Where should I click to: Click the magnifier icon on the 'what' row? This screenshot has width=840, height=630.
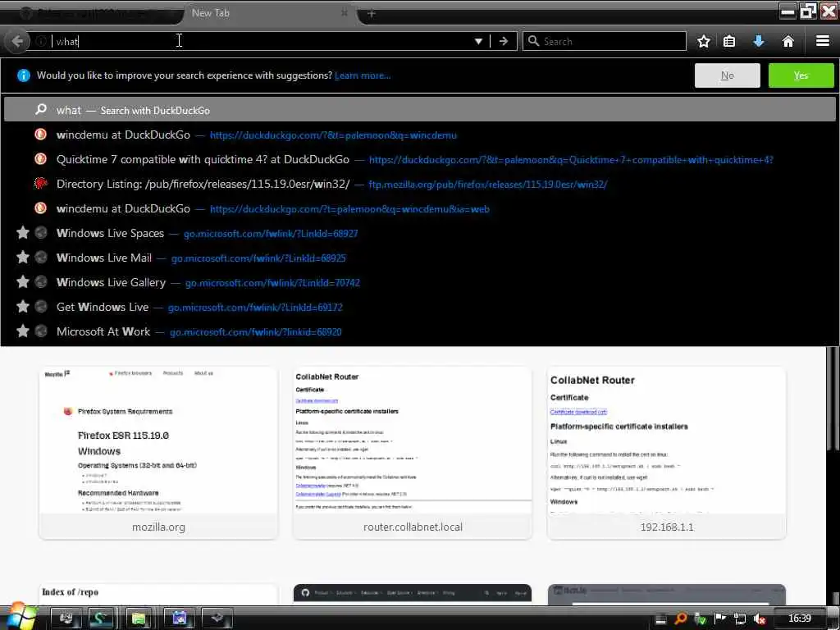(x=41, y=109)
